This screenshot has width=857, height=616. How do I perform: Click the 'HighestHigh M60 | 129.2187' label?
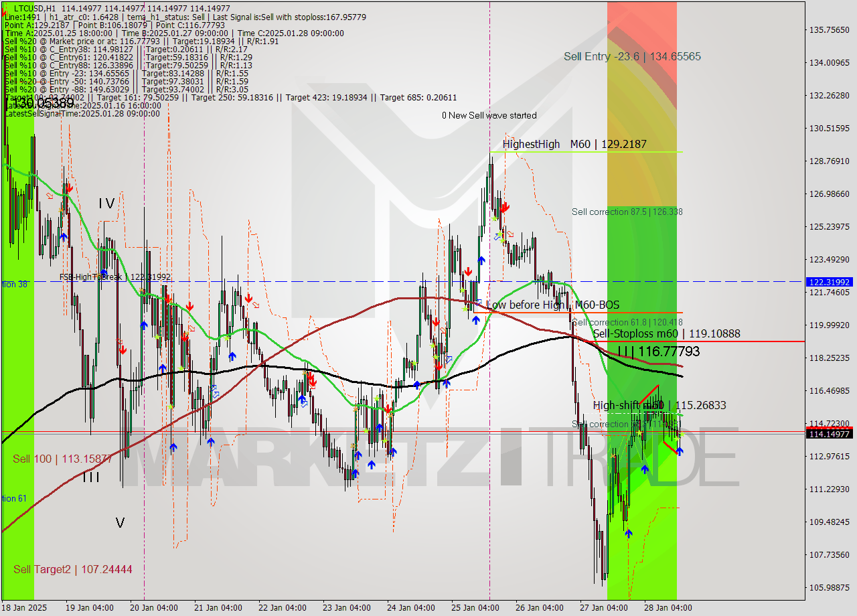574,144
